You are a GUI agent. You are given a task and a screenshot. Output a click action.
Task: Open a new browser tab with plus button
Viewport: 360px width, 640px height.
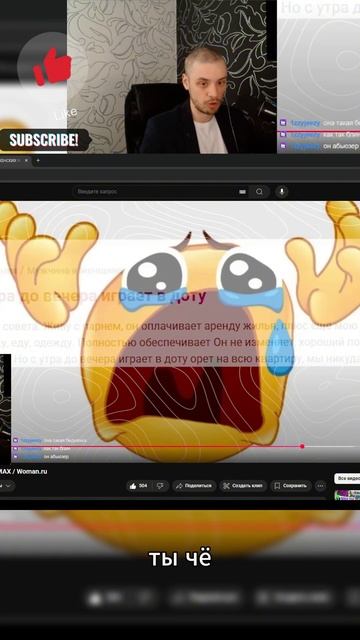tap(38, 160)
